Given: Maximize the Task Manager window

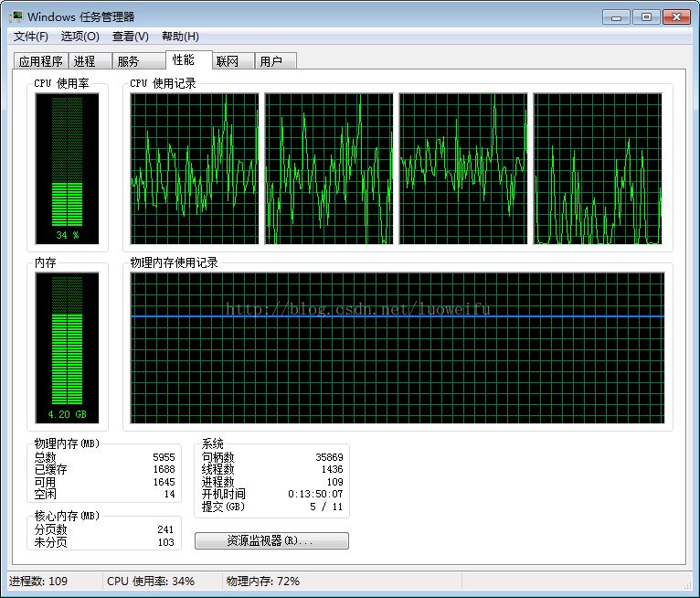Looking at the screenshot, I should [x=646, y=17].
